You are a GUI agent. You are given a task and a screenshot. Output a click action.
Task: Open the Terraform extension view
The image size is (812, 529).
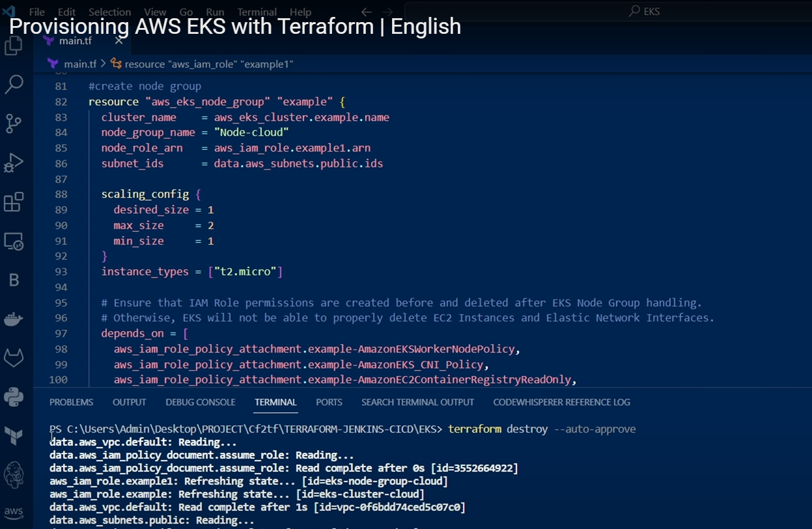[14, 436]
